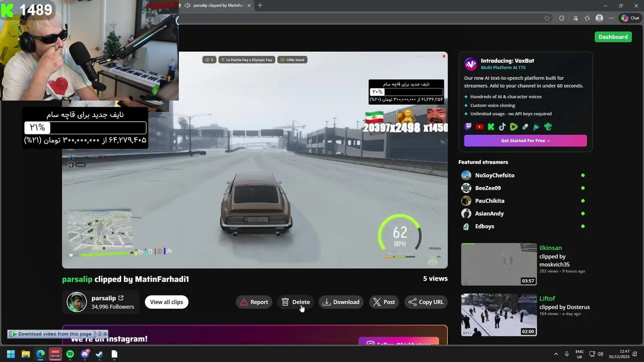Click Get Started For Free
Viewport: 644px width, 362px height.
(525, 141)
